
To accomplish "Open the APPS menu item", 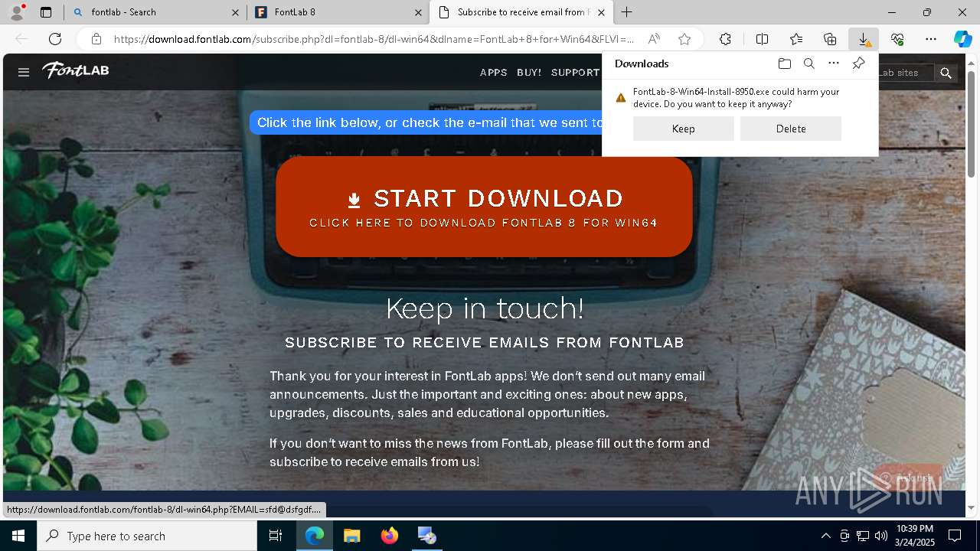I will pos(493,73).
